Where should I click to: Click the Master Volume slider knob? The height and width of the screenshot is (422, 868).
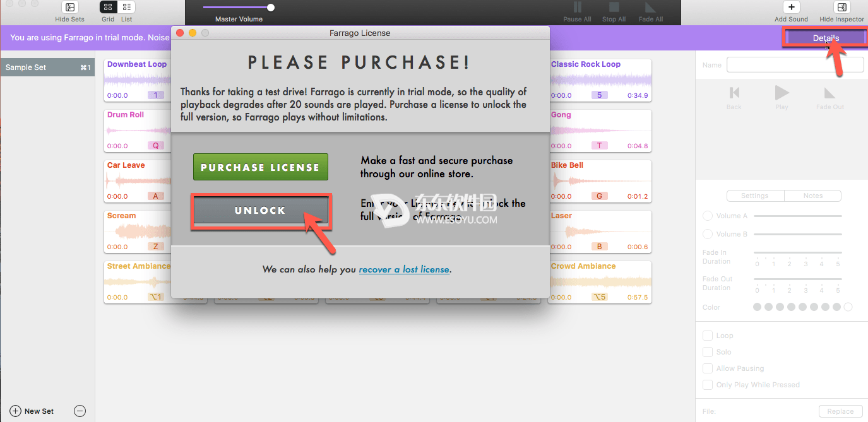pyautogui.click(x=271, y=8)
